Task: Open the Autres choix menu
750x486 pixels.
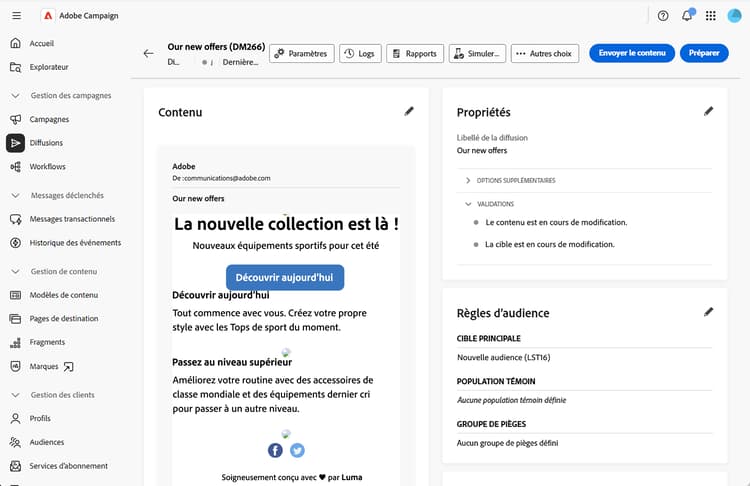Action: point(545,54)
